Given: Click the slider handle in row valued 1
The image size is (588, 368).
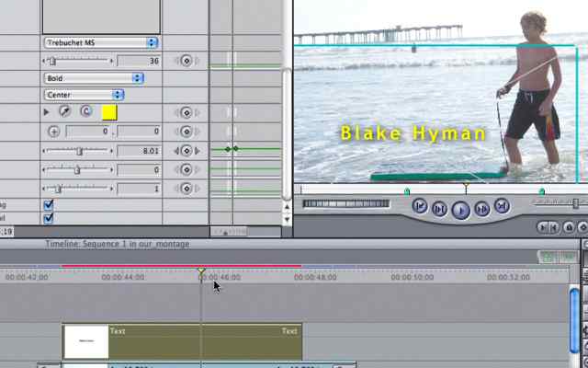Looking at the screenshot, I should click(x=59, y=188).
